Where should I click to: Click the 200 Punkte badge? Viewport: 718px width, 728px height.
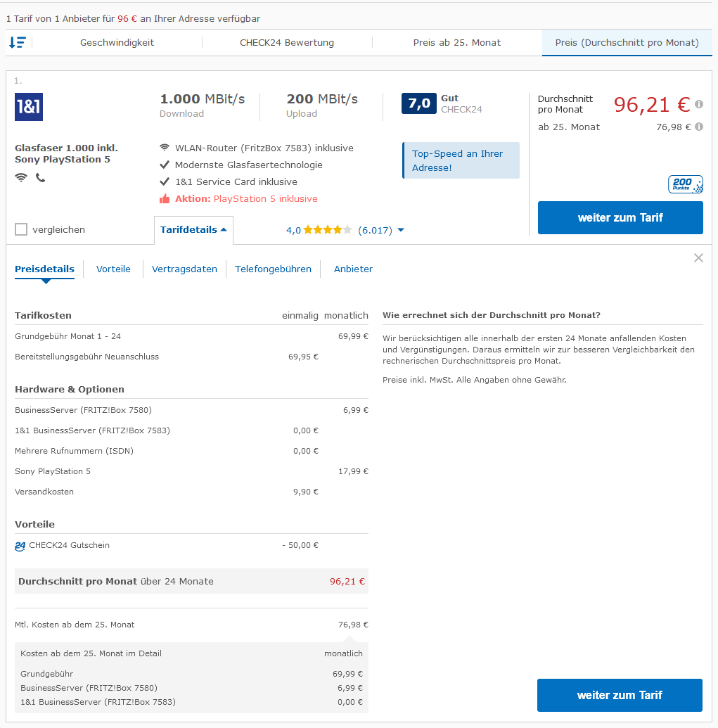685,184
